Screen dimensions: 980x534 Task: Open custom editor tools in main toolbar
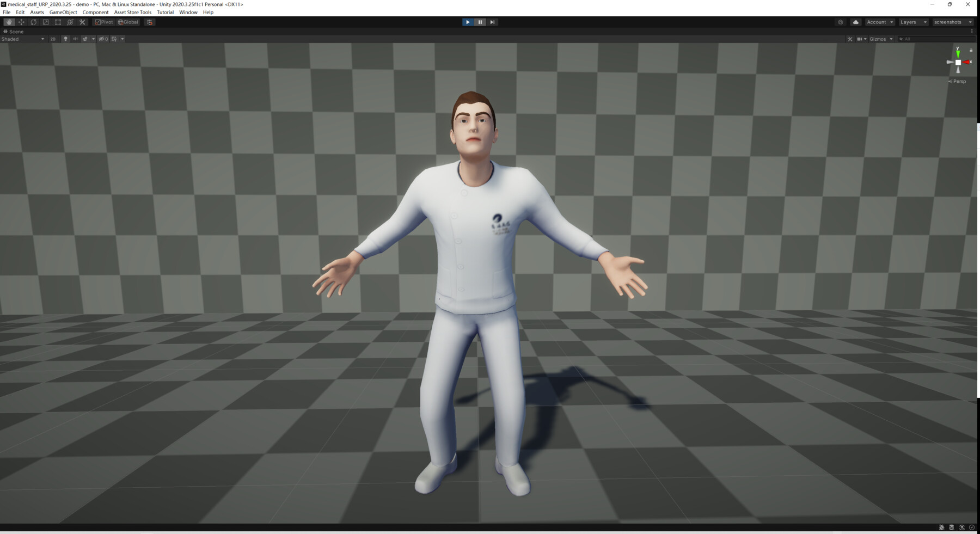(x=83, y=22)
